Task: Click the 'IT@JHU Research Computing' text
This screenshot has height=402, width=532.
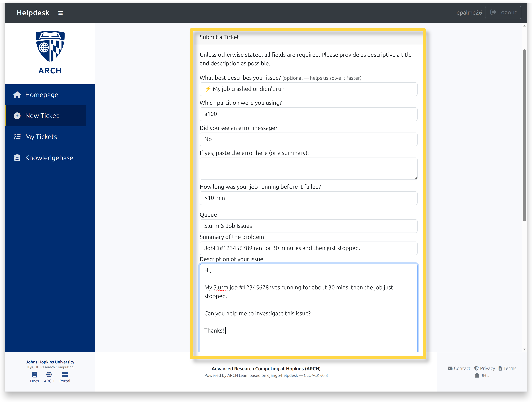Action: [50, 367]
